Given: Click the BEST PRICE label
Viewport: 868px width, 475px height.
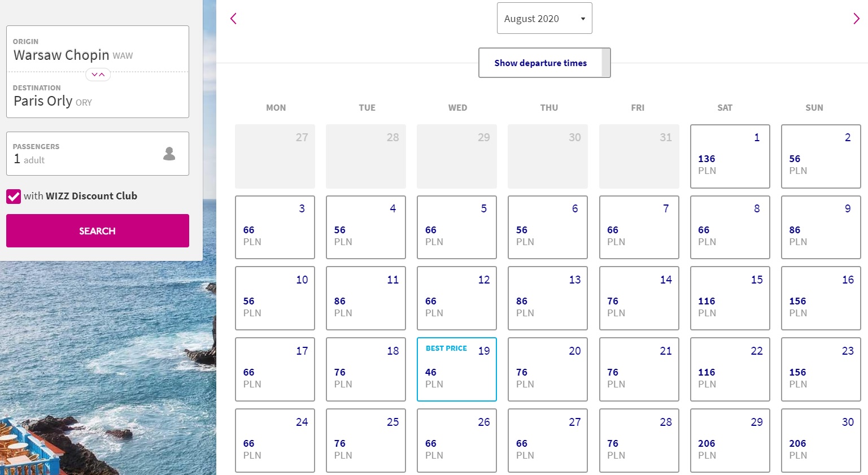Looking at the screenshot, I should tap(446, 348).
